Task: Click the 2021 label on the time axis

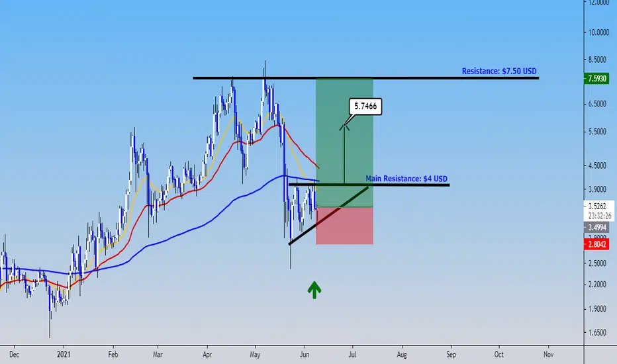Action: [x=64, y=355]
